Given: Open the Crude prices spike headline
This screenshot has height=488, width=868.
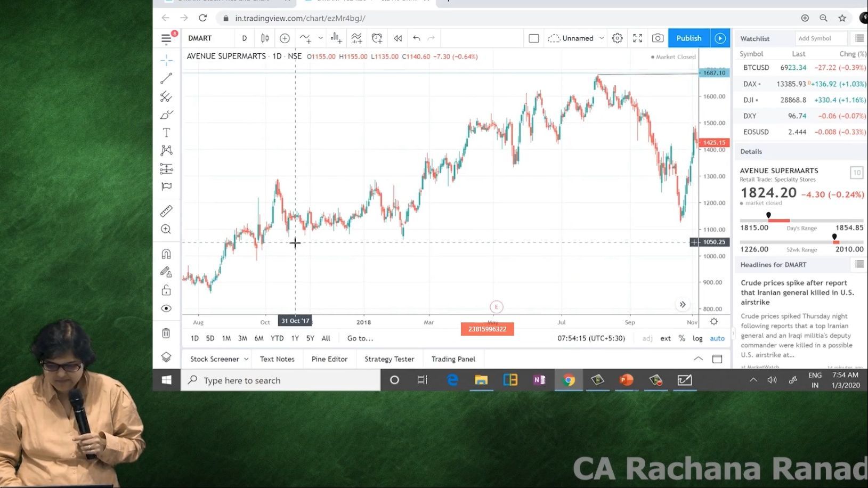Looking at the screenshot, I should click(797, 292).
